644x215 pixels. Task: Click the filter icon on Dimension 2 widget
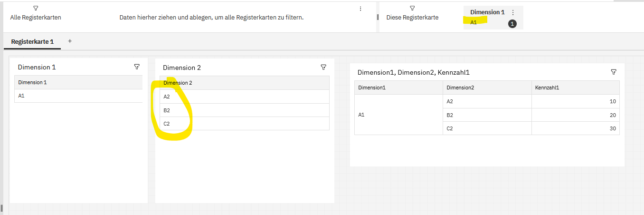tap(323, 68)
